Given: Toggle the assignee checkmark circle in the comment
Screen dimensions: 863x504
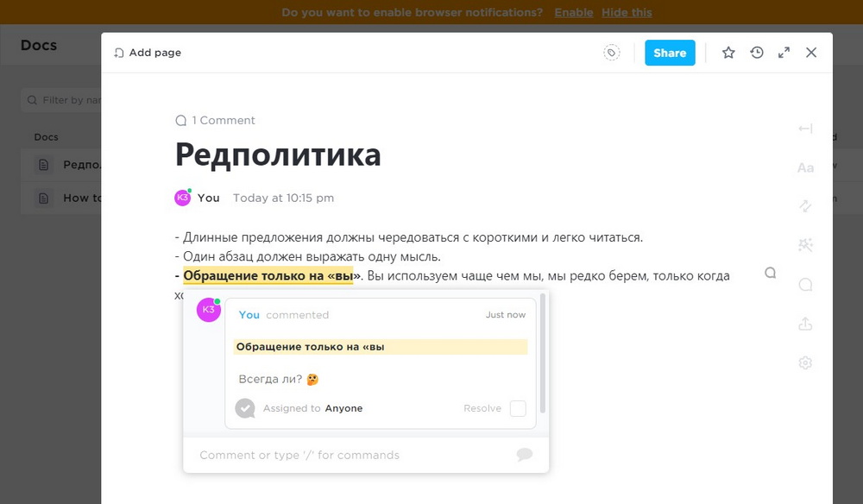Looking at the screenshot, I should tap(244, 408).
